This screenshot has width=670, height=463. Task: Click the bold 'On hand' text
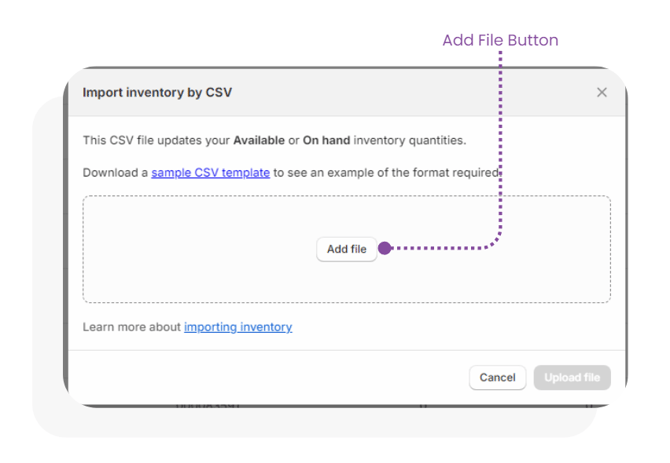[x=326, y=140]
